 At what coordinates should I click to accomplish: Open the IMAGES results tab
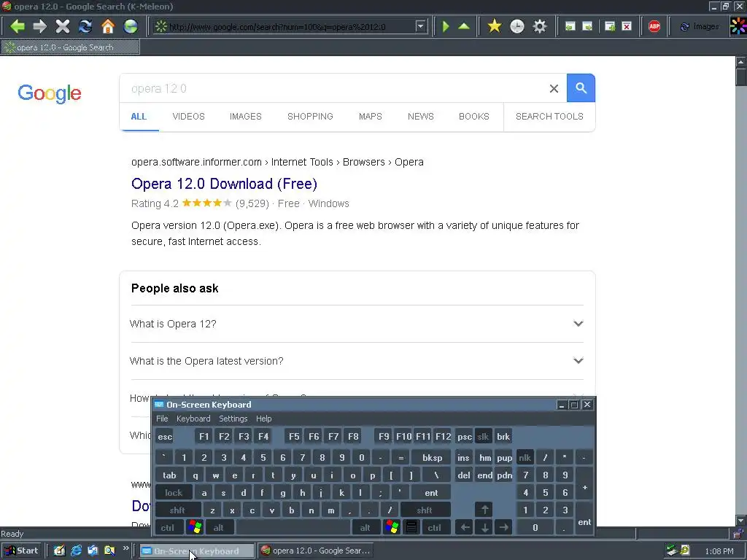245,117
